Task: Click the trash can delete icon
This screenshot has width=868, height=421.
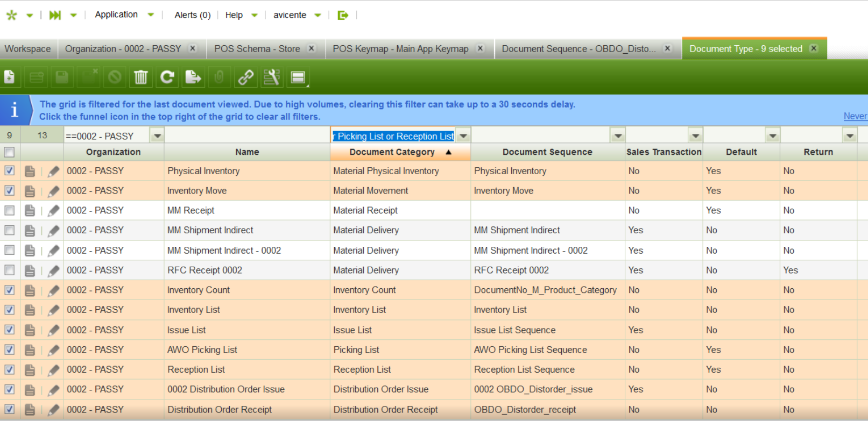Action: 140,77
